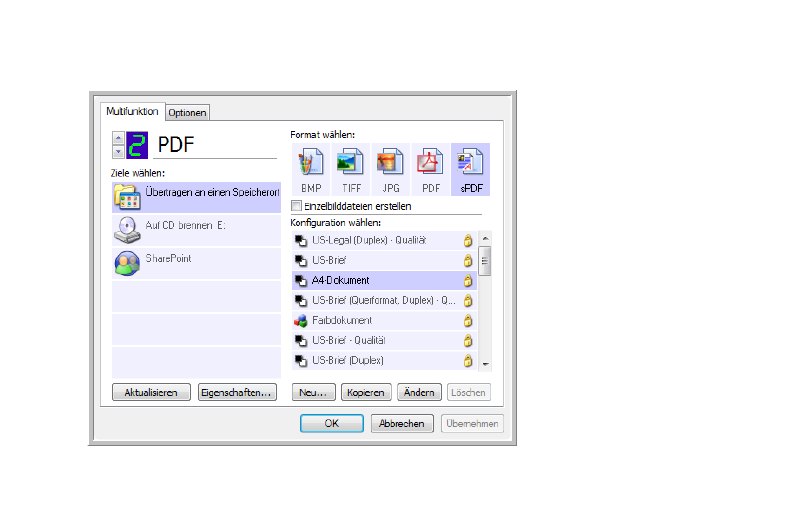Click the Löschen button
The width and height of the screenshot is (792, 518).
[468, 392]
